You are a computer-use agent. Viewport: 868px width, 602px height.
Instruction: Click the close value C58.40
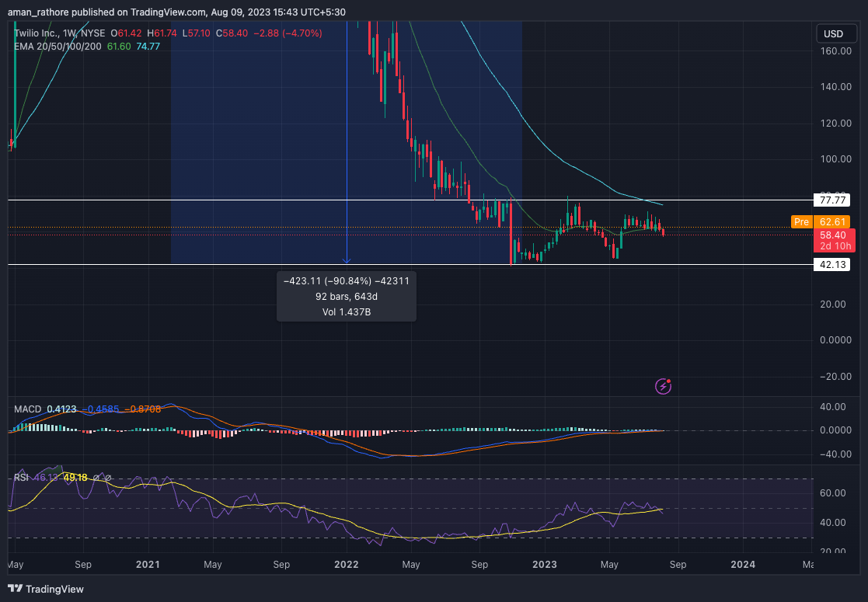click(232, 33)
